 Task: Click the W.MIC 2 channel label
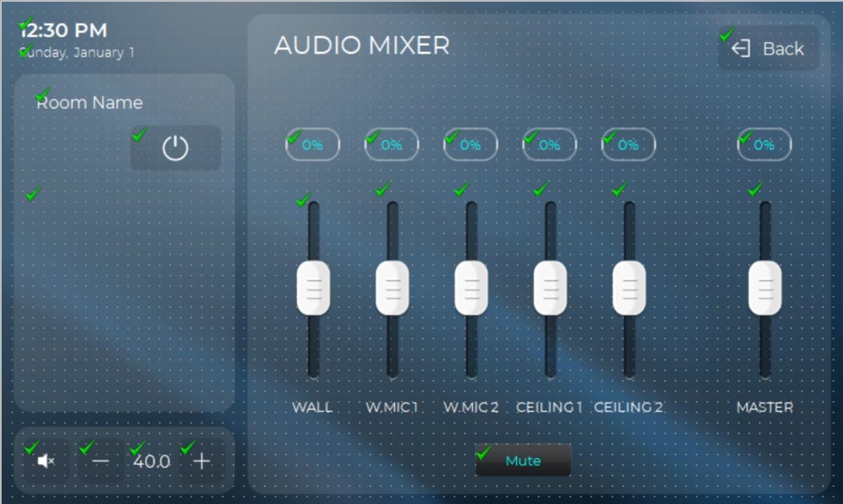point(471,407)
